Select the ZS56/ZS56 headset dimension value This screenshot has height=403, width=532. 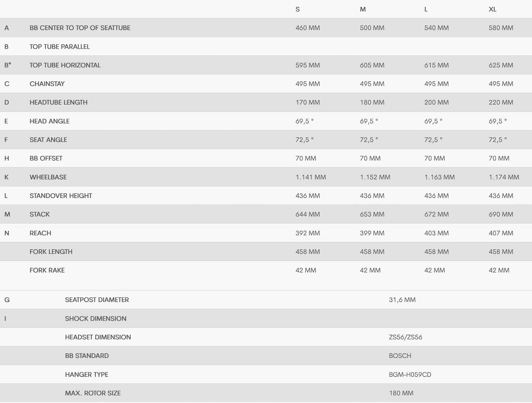pos(405,337)
